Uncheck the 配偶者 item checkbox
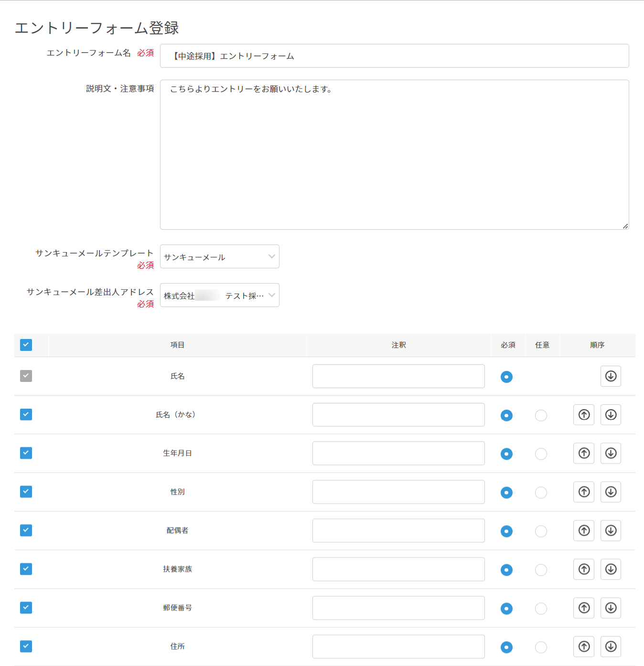The image size is (644, 666). pyautogui.click(x=26, y=530)
